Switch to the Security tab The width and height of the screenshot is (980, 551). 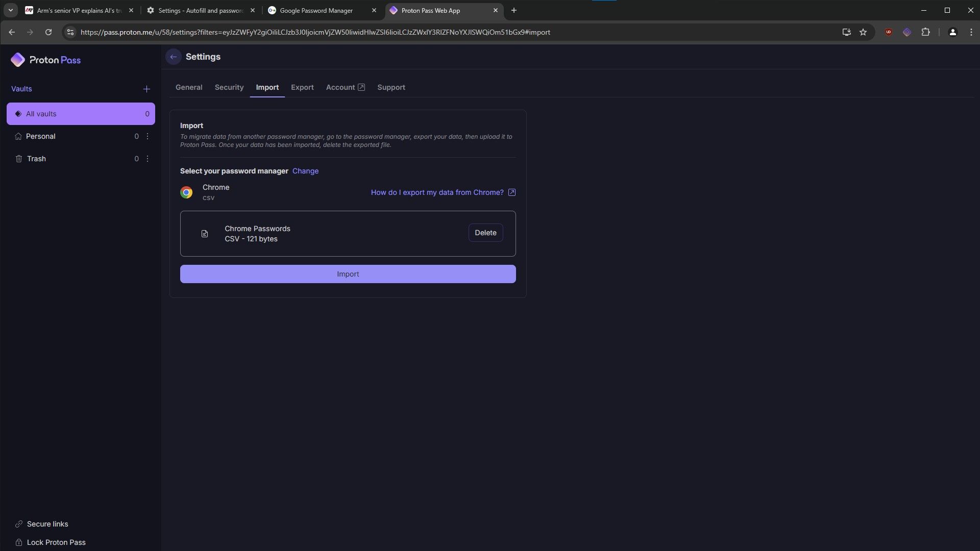tap(229, 87)
